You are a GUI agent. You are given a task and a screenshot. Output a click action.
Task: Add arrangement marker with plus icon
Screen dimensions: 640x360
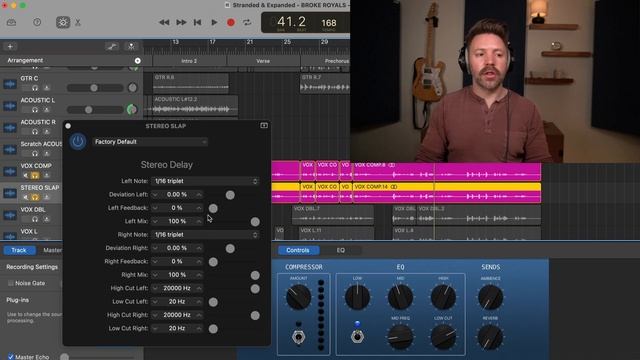tap(138, 61)
